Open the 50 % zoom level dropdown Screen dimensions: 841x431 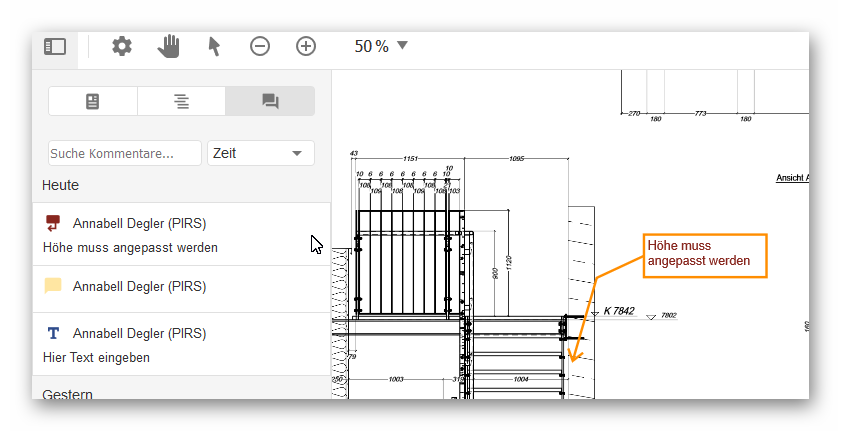pos(382,46)
